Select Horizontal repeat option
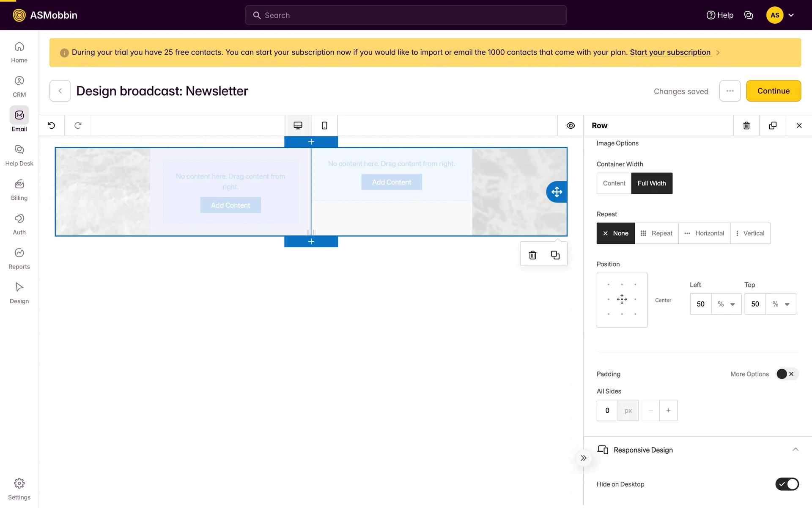This screenshot has height=508, width=812. click(x=704, y=233)
